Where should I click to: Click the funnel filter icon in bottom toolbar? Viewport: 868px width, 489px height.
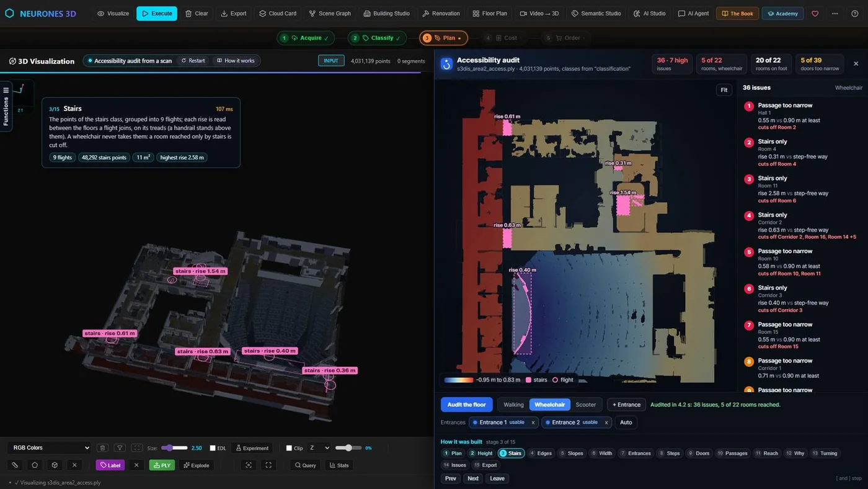(x=120, y=447)
